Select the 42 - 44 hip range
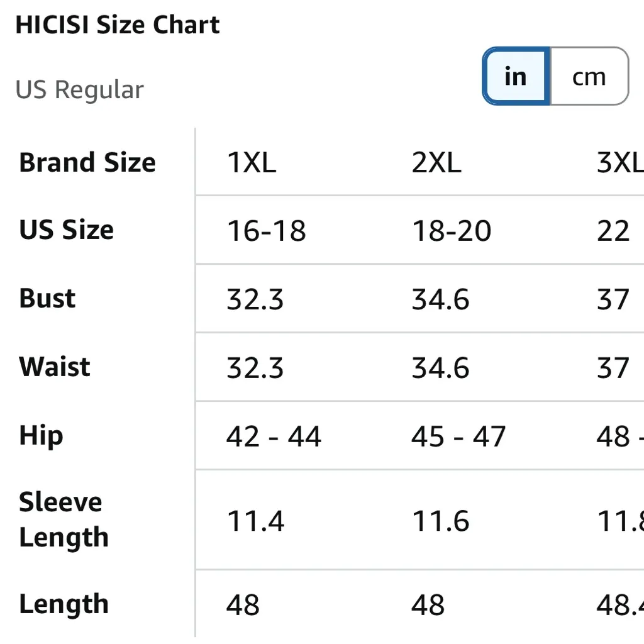This screenshot has height=644, width=644. (x=273, y=436)
